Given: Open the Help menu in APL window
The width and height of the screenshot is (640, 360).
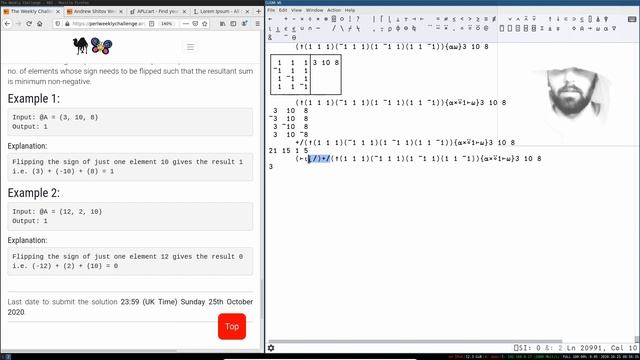Looking at the screenshot, I should pyautogui.click(x=350, y=10).
